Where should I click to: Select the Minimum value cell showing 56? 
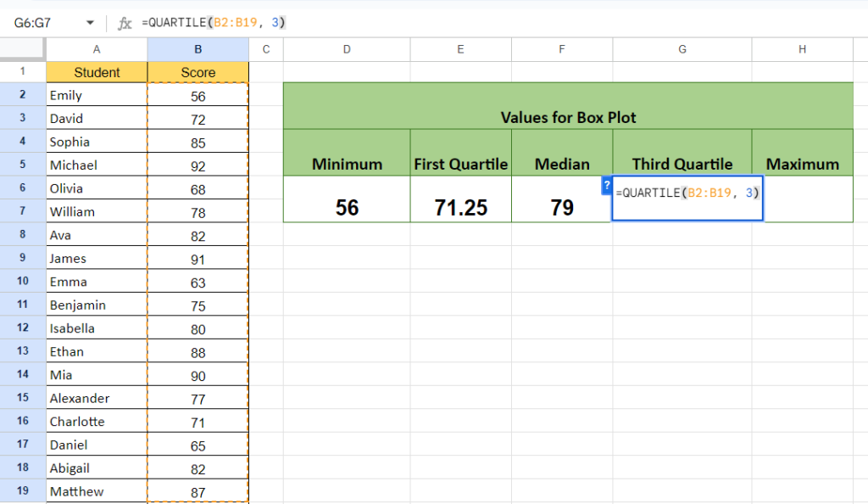pyautogui.click(x=346, y=199)
